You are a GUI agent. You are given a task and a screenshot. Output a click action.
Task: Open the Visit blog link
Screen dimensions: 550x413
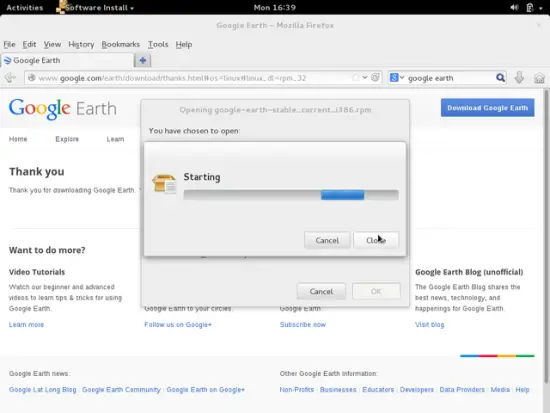click(x=429, y=325)
